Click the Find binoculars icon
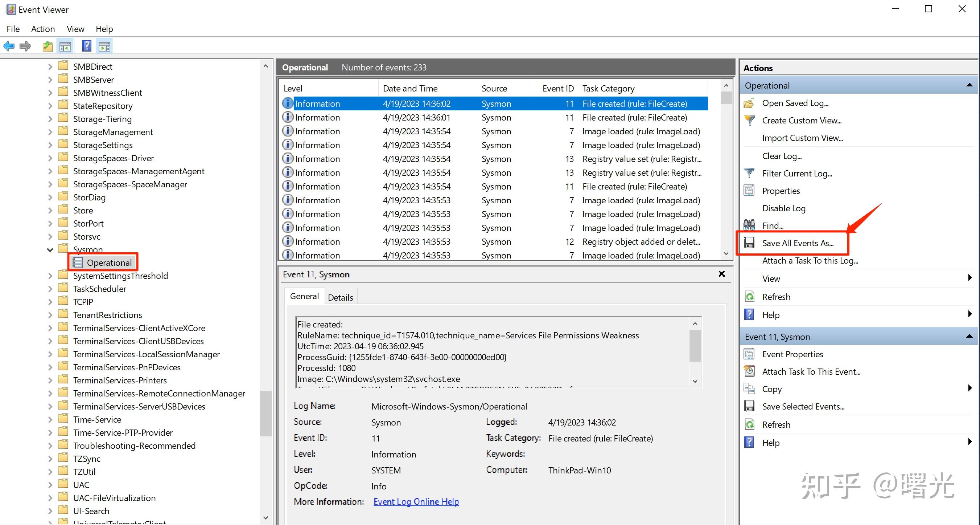The height and width of the screenshot is (525, 980). point(749,225)
